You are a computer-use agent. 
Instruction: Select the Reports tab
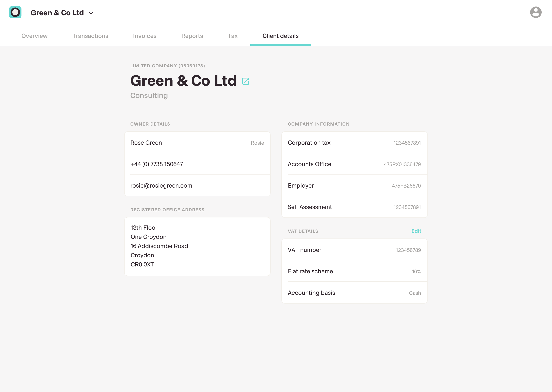[x=192, y=36]
